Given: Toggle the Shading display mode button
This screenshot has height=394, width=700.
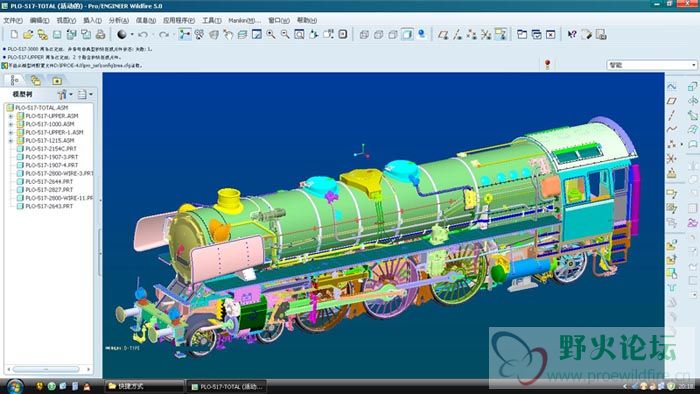Looking at the screenshot, I should coord(407,34).
